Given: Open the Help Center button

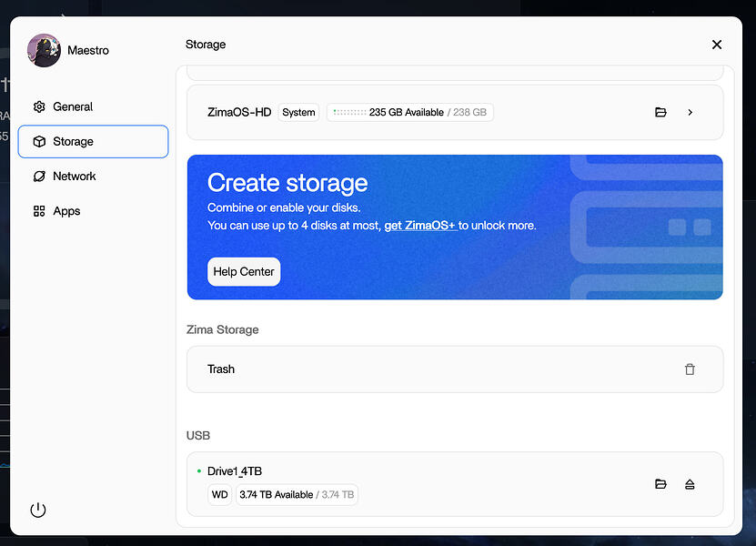Looking at the screenshot, I should 244,271.
